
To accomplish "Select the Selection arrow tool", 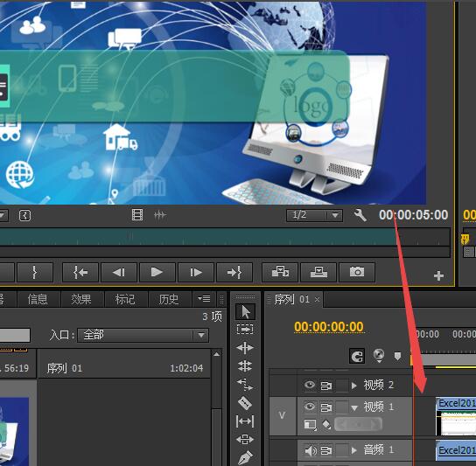I will click(x=245, y=311).
